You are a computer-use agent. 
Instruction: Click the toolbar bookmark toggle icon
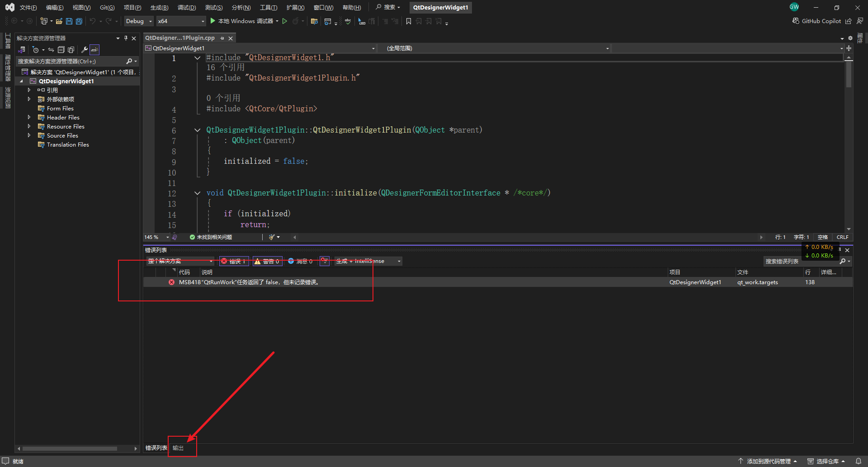tap(409, 21)
